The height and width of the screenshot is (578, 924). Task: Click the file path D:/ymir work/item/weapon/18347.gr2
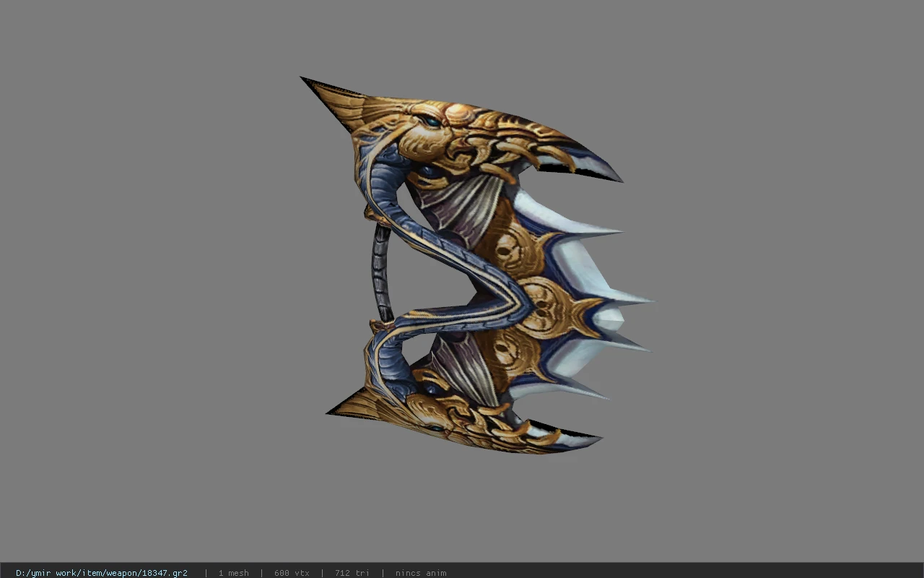tap(102, 573)
